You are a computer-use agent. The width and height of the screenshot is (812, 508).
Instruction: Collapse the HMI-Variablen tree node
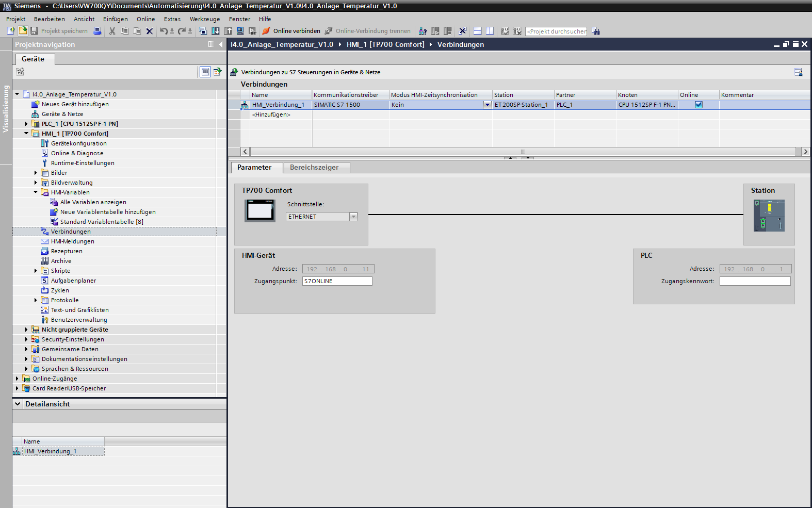coord(36,192)
